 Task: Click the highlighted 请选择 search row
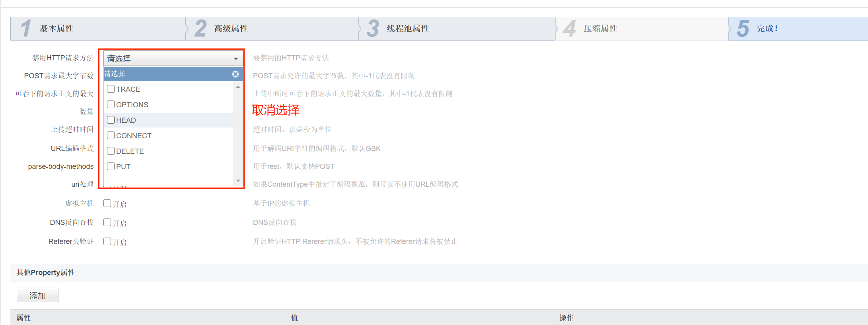(x=167, y=74)
